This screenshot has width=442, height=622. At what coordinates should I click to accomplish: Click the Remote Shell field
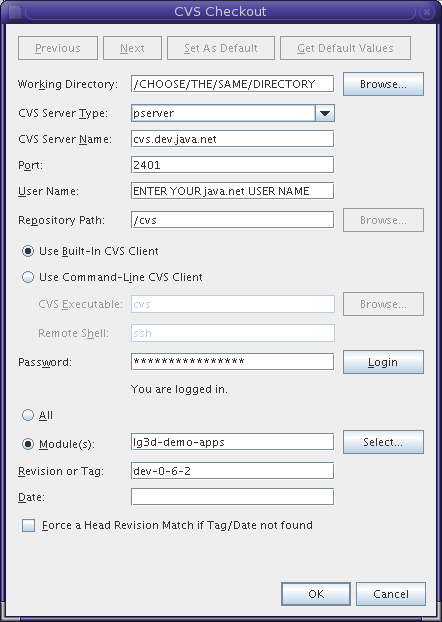pyautogui.click(x=233, y=333)
